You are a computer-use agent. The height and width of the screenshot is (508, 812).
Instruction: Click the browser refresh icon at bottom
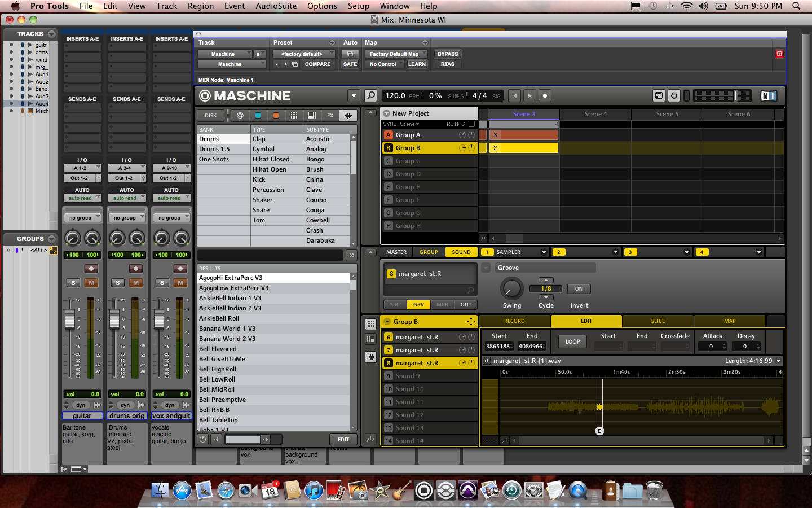tap(203, 439)
